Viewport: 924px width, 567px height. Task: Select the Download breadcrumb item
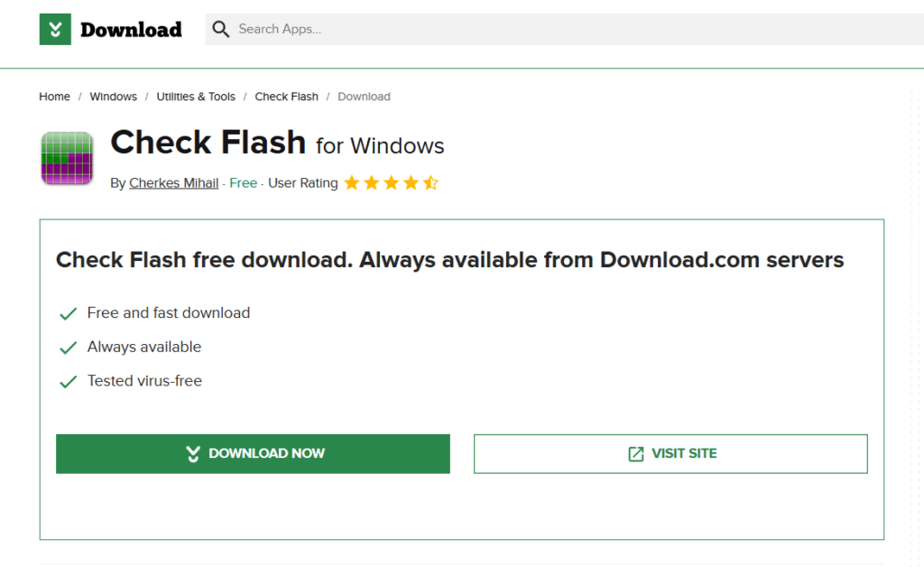pos(364,97)
